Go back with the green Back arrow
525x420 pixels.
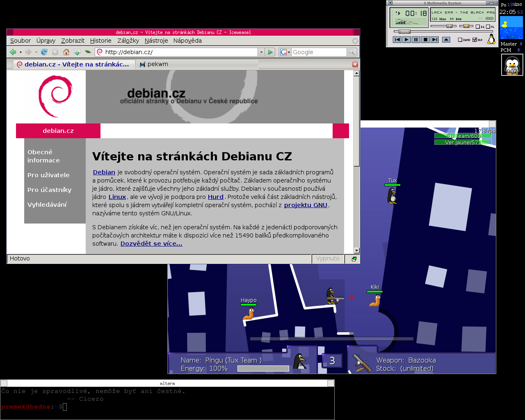[13, 52]
